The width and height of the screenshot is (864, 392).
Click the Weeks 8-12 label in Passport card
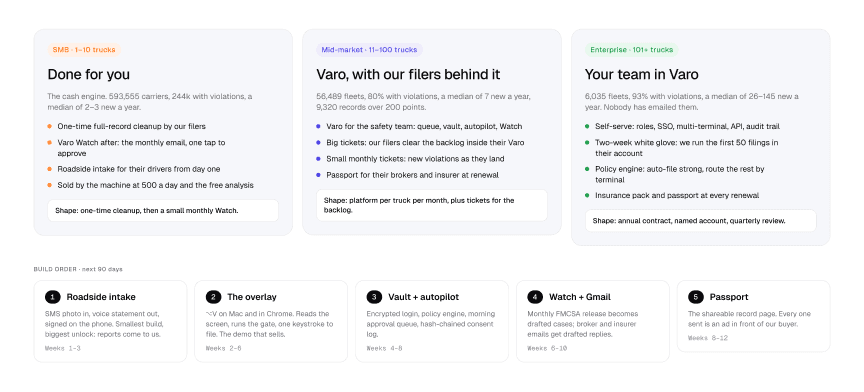(708, 338)
